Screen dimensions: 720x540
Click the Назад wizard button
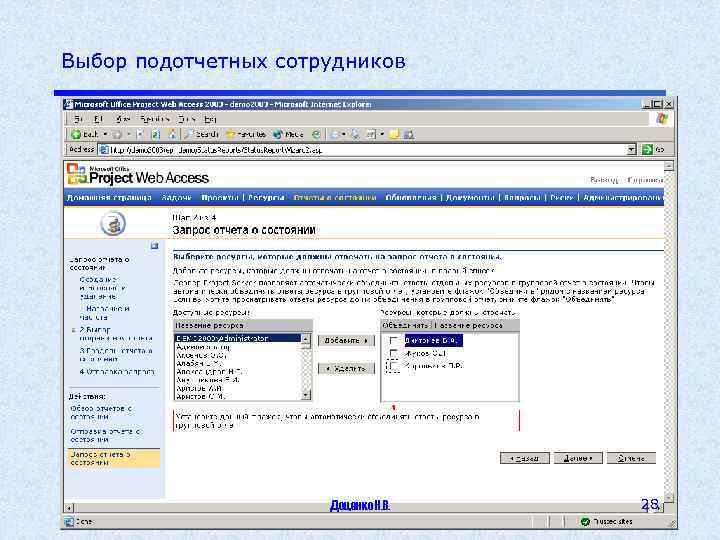pyautogui.click(x=524, y=458)
